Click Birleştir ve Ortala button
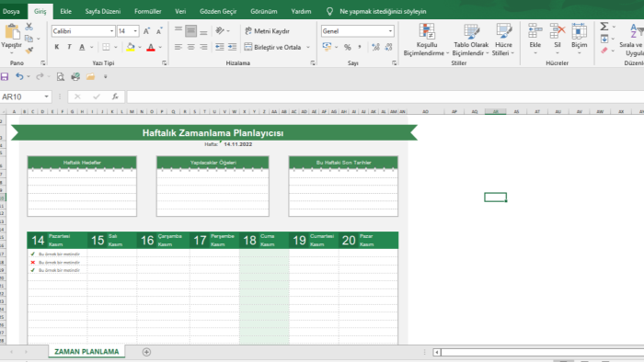Image resolution: width=644 pixels, height=362 pixels. click(x=272, y=47)
